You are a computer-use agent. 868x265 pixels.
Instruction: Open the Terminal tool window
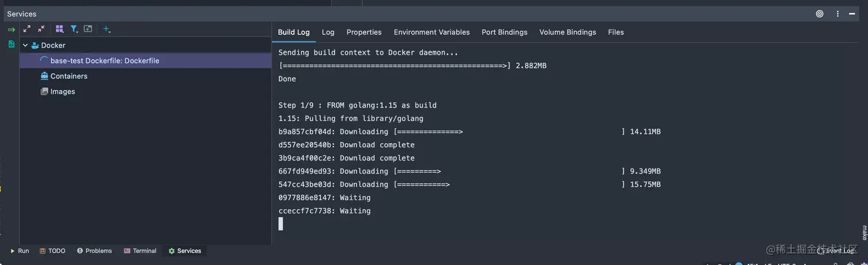pos(139,251)
